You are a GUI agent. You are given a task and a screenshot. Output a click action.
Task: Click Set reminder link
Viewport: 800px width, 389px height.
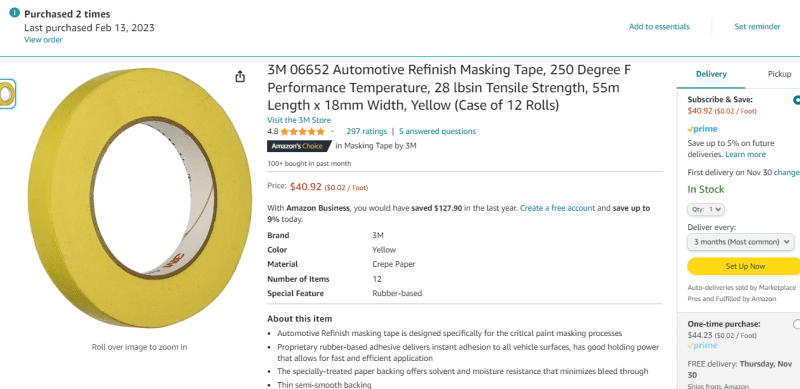757,27
